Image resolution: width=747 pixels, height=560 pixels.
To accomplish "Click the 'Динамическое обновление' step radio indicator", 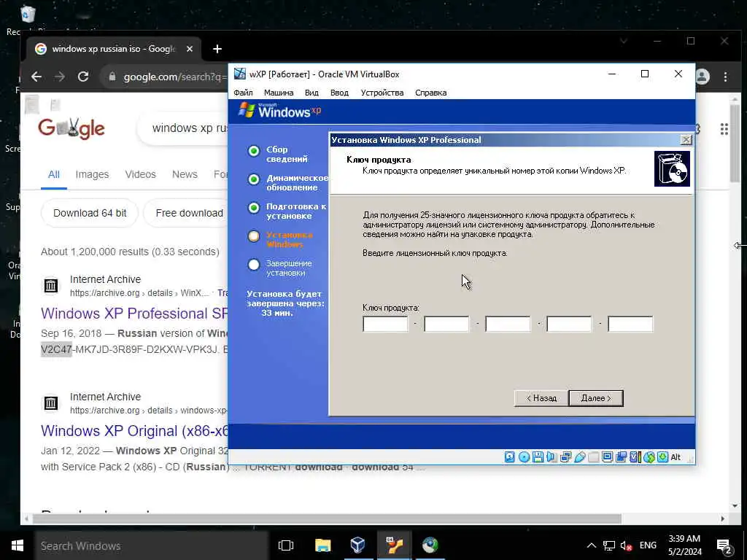I will 254,179.
